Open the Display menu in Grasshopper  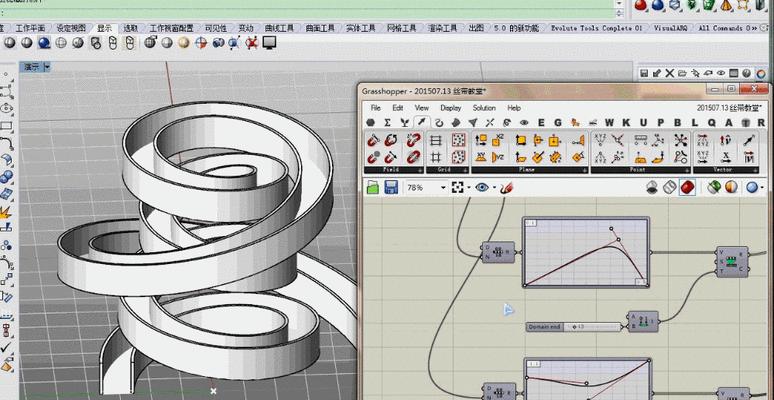coord(451,107)
